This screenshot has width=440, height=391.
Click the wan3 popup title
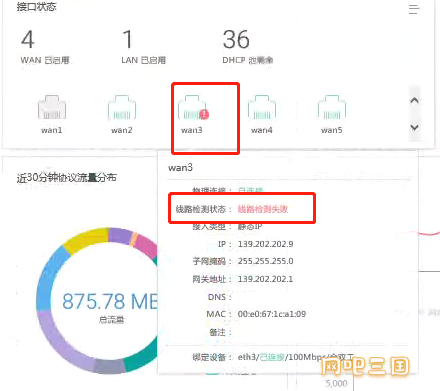click(180, 167)
